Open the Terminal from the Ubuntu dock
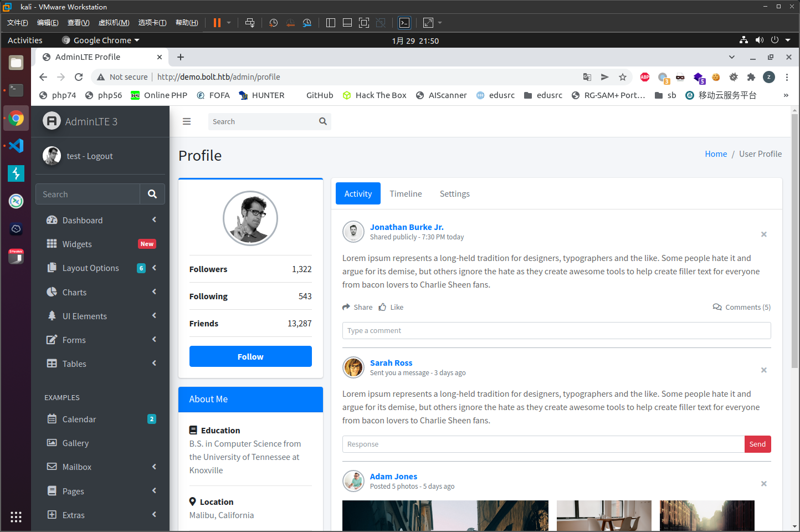This screenshot has height=532, width=800. pos(16,90)
